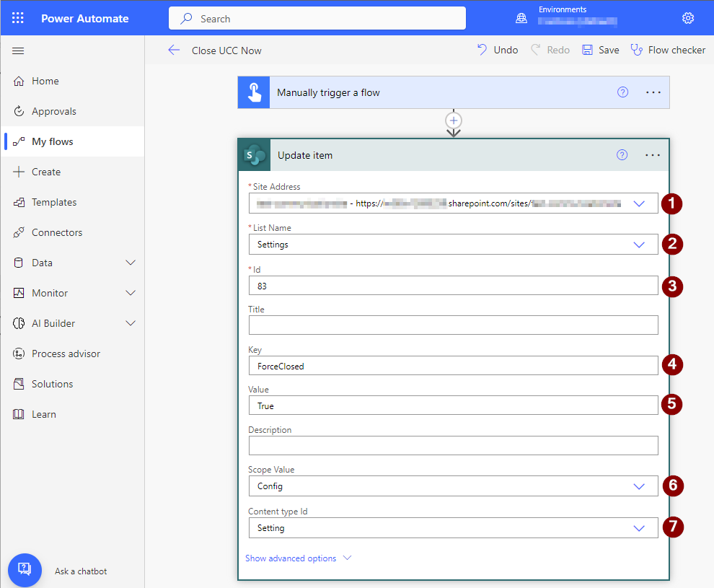Open Process advisor in the sidebar
This screenshot has height=588, width=714.
pos(73,354)
